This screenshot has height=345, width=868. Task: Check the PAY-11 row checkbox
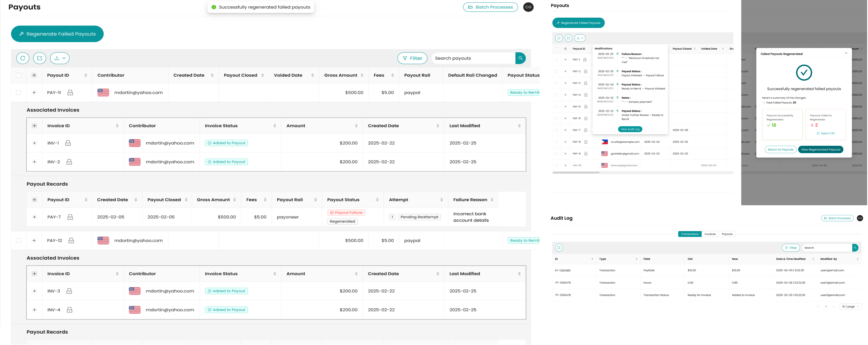click(19, 93)
